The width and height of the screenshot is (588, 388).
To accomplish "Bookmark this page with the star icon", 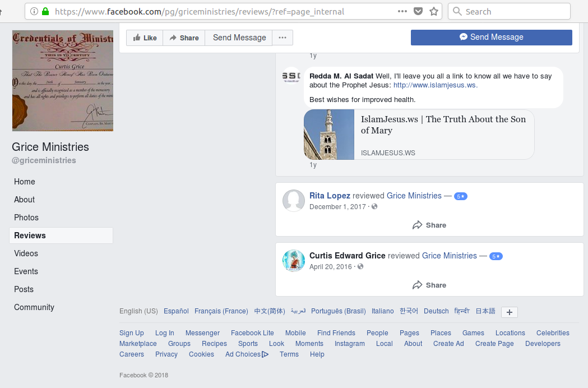I will point(434,11).
